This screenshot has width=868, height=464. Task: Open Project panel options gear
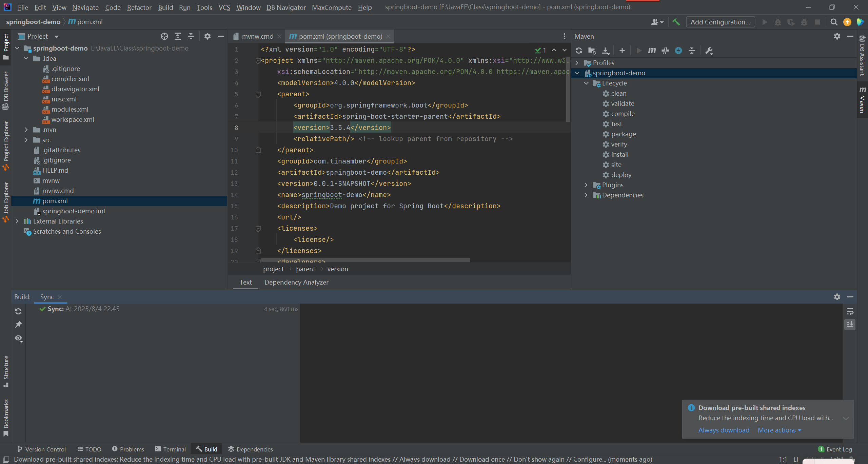208,36
